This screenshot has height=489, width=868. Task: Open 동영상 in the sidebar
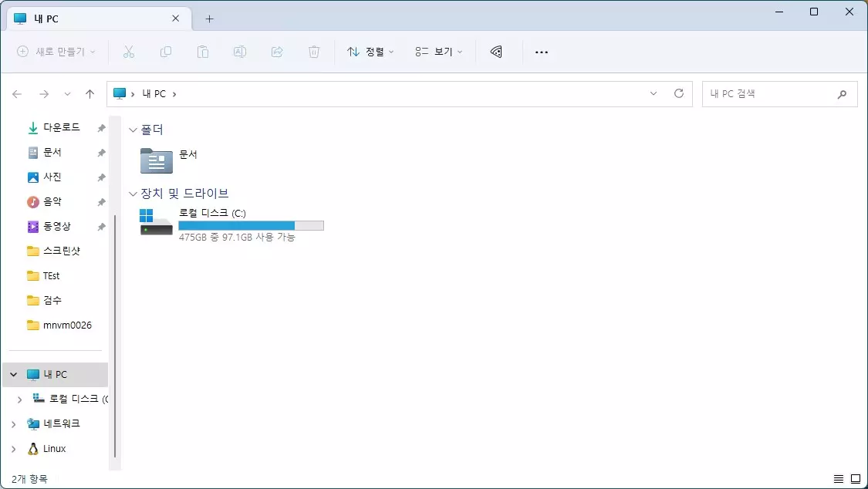(57, 226)
